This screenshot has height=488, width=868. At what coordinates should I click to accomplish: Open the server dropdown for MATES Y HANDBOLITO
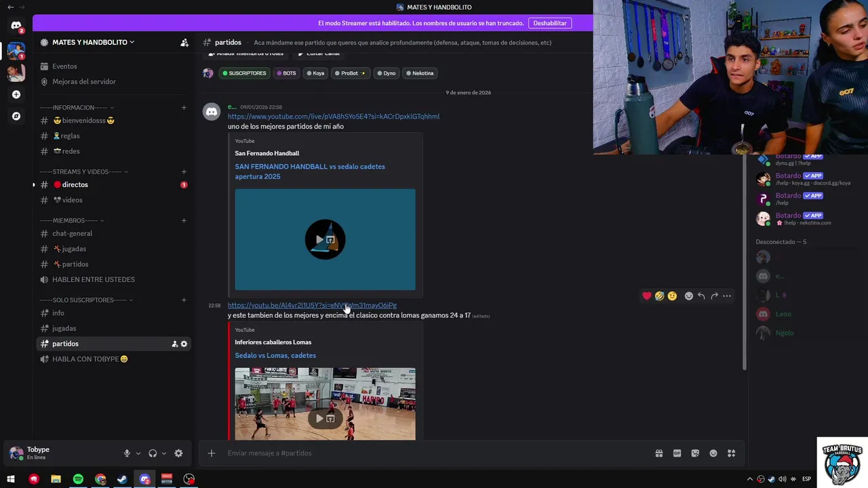click(x=94, y=42)
